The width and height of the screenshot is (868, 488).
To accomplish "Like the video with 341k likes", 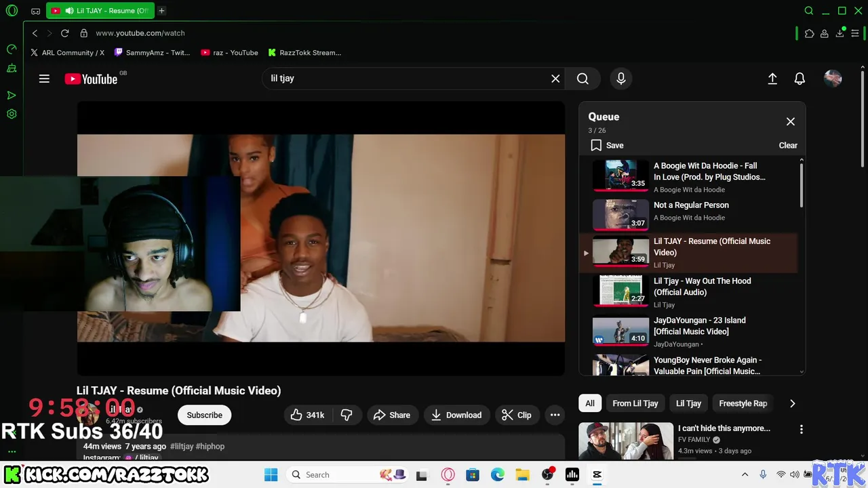I will point(307,415).
